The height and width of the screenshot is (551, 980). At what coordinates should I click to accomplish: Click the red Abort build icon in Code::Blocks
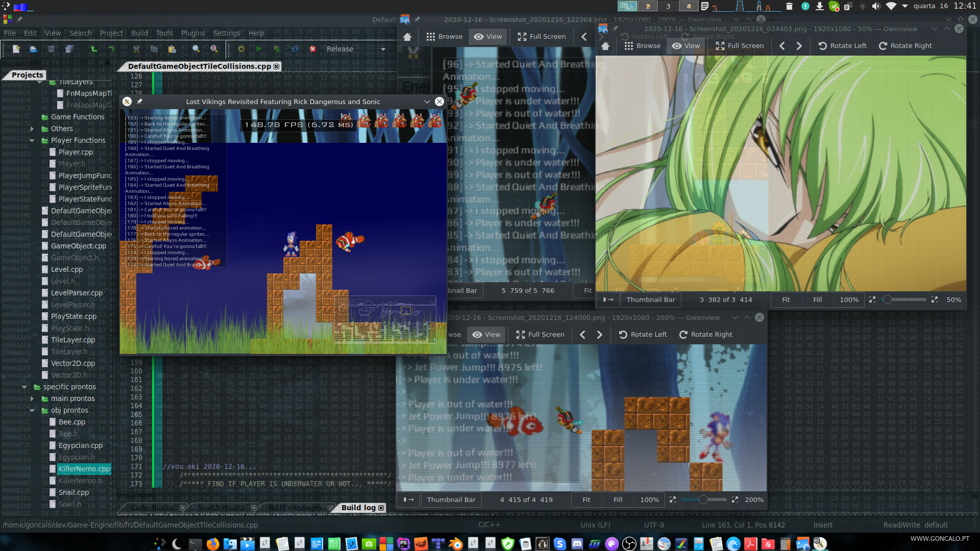[313, 49]
